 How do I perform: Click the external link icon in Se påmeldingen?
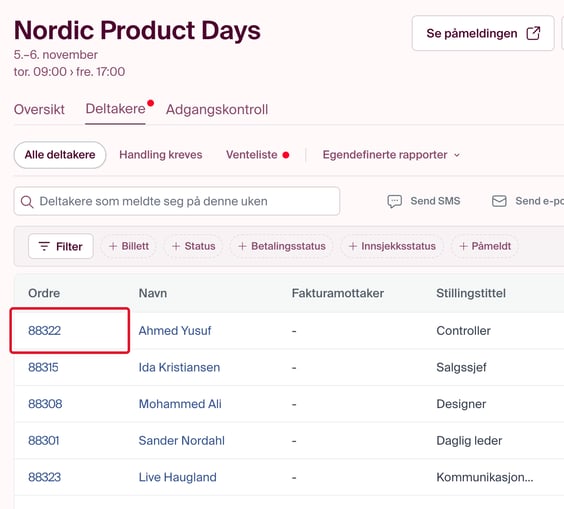pyautogui.click(x=533, y=33)
